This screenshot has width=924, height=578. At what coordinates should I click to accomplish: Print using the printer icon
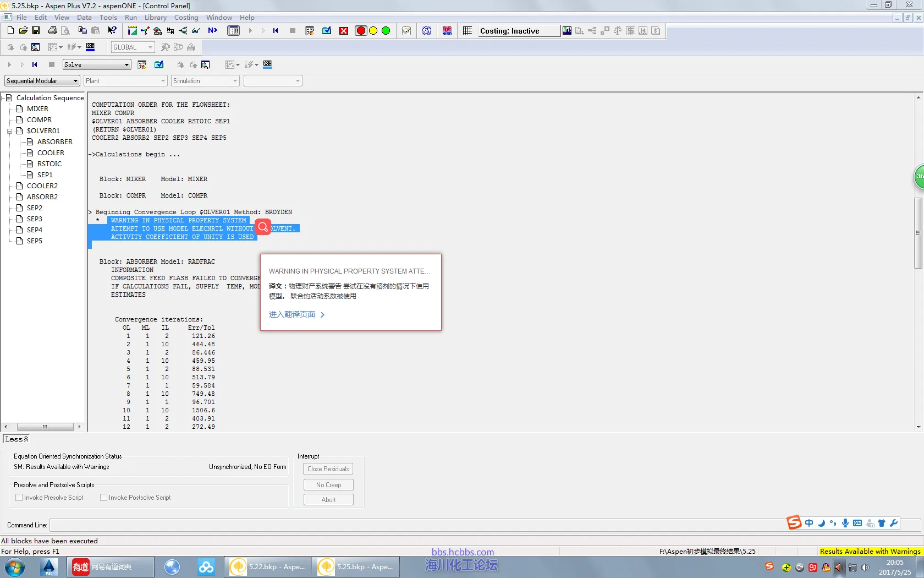tap(53, 31)
